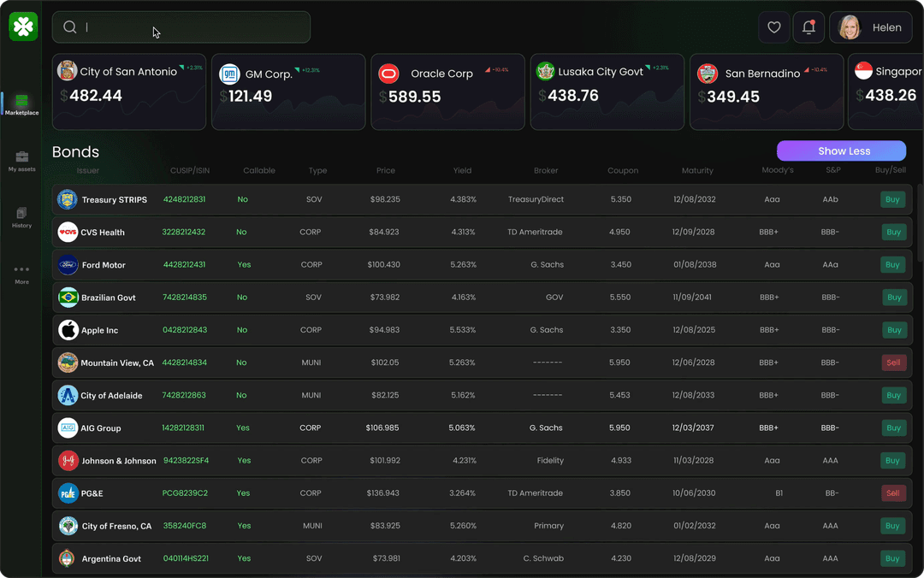Click CUSIP 9423822SF4

(187, 460)
